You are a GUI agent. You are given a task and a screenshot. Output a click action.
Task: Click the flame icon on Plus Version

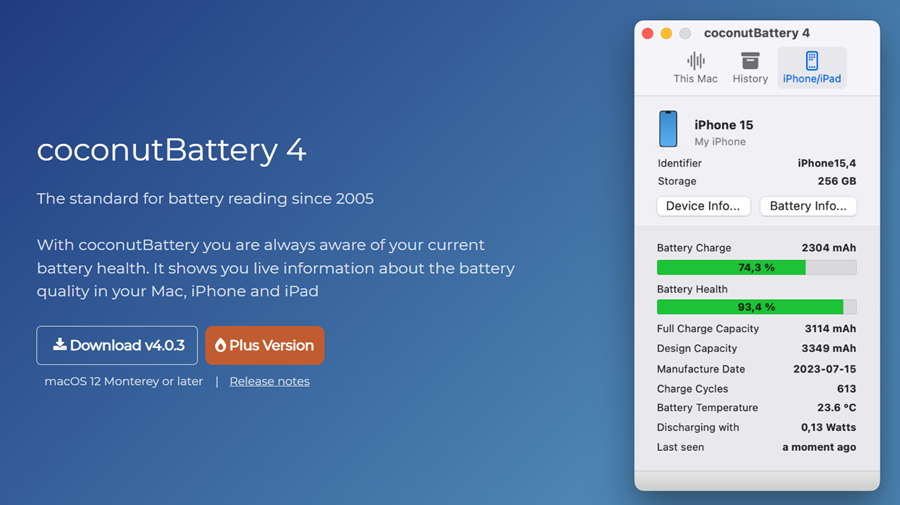pos(220,345)
